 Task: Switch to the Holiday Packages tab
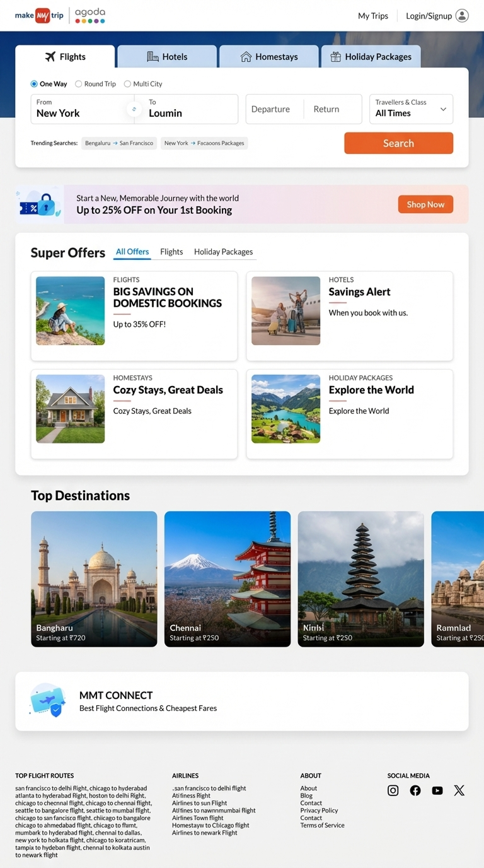(371, 57)
